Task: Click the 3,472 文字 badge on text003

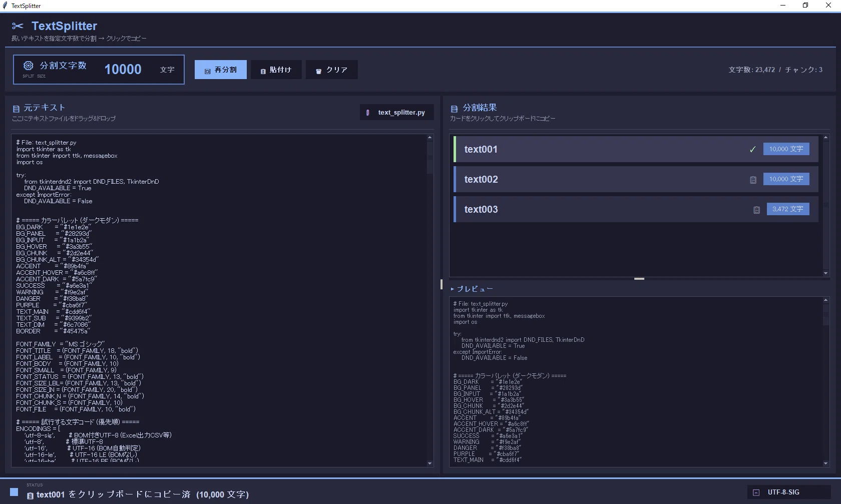Action: [788, 209]
